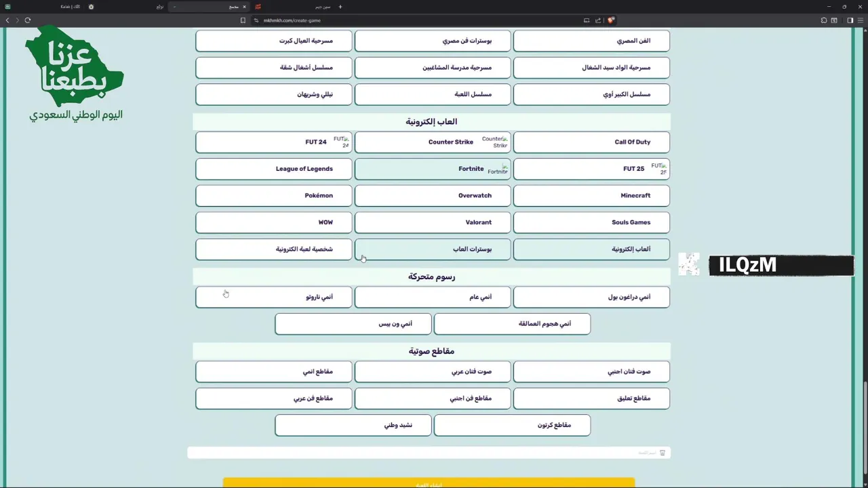Click the FUT 25 thumbnail image
868x488 pixels.
659,169
